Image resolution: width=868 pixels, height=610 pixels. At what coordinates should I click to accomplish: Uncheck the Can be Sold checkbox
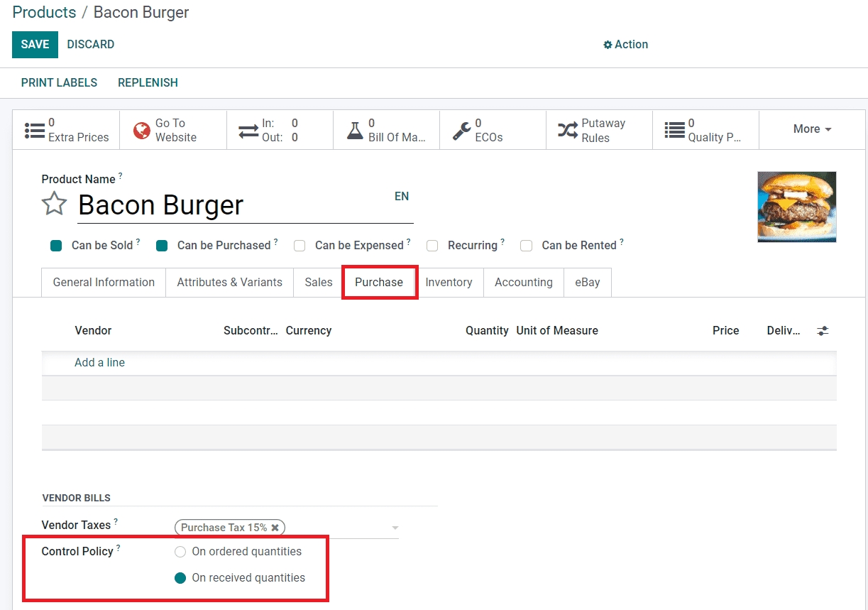56,246
